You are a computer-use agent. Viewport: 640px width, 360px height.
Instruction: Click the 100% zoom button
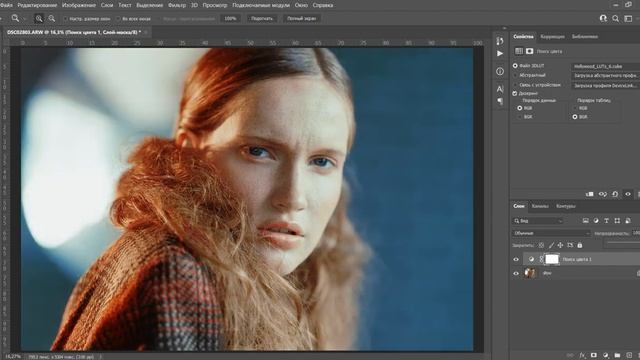230,18
